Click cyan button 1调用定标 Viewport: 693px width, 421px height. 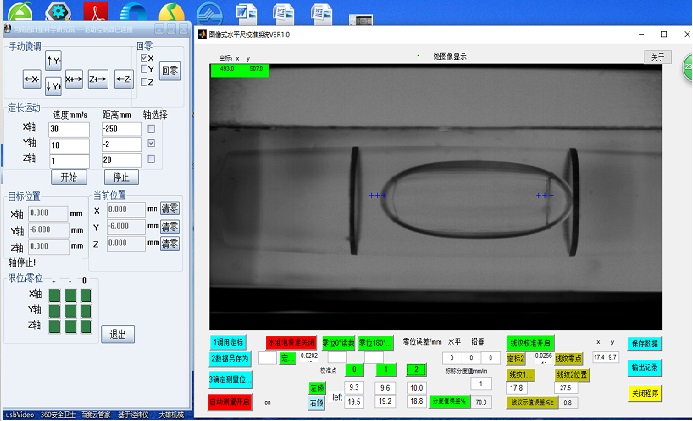pos(228,342)
